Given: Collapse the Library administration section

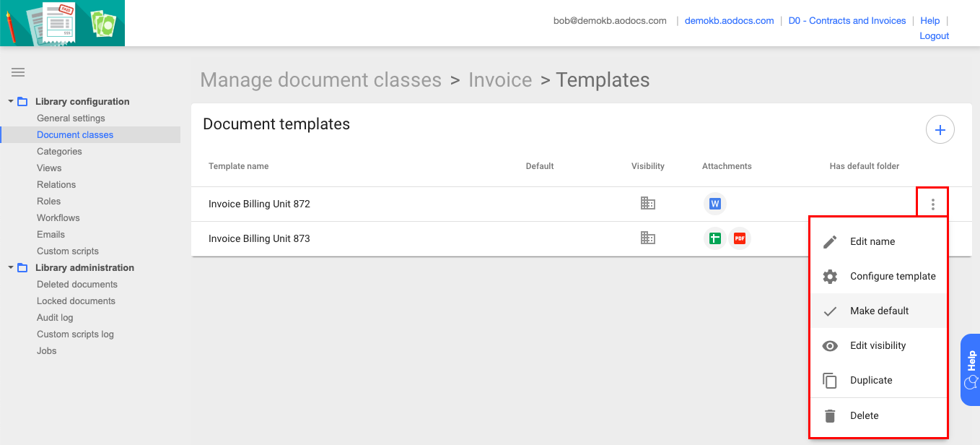Looking at the screenshot, I should coord(10,267).
